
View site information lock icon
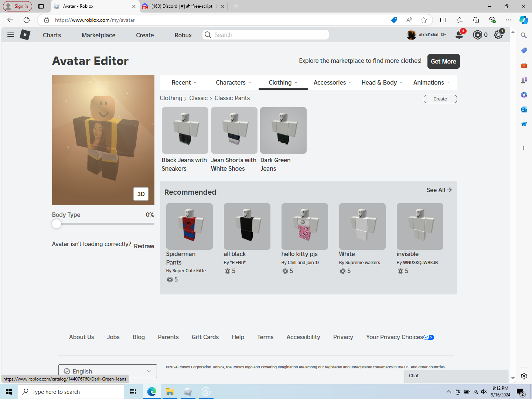coord(47,20)
